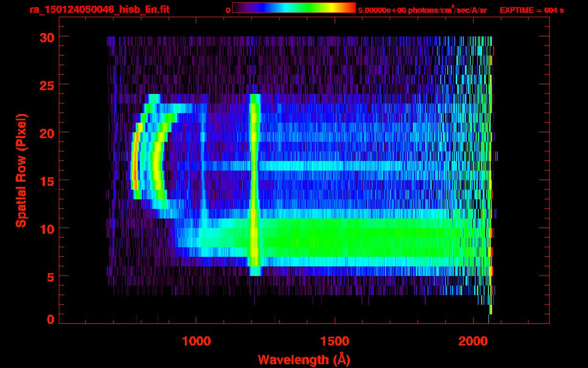Click the 10 spatial row tick label
Screen dimensions: 588x368
47,228
